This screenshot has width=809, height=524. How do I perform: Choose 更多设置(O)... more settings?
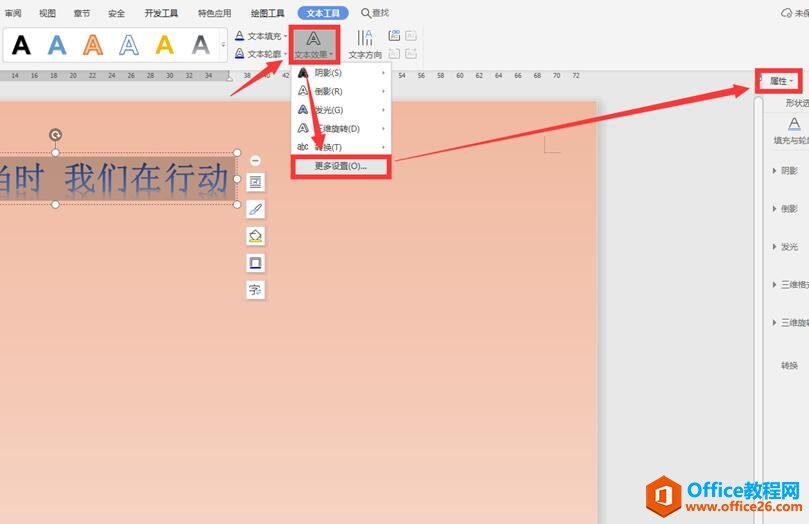(x=341, y=166)
